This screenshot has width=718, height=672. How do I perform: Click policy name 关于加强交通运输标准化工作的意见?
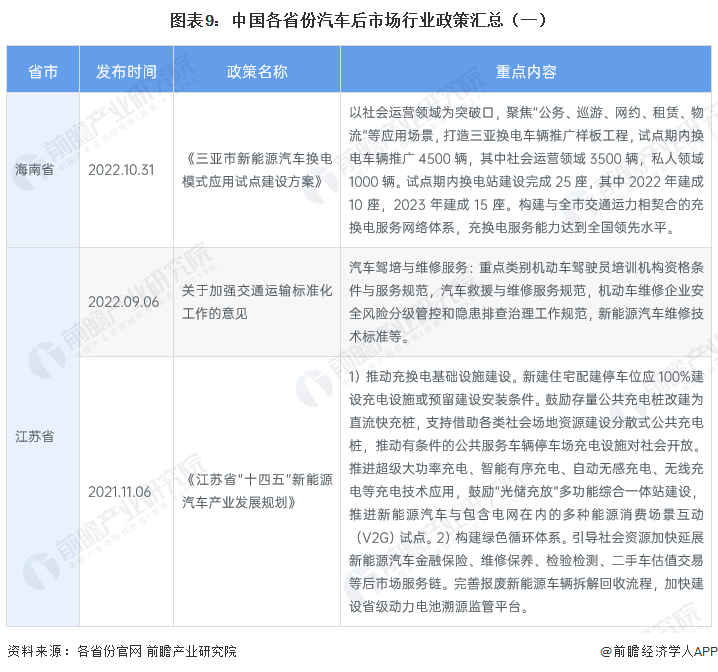[257, 302]
